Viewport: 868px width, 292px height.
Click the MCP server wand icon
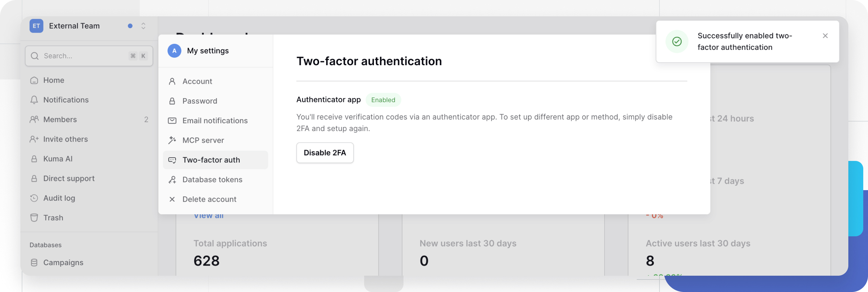click(x=172, y=140)
